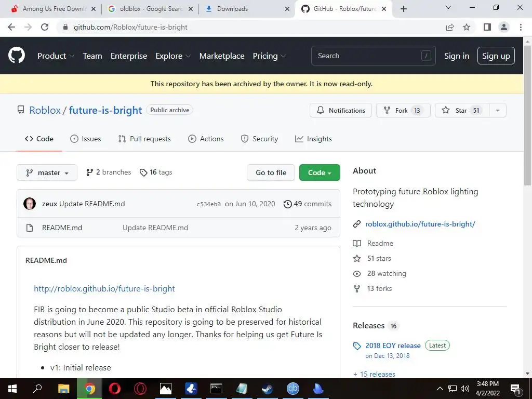The image size is (532, 399).
Task: Click the Go to file button
Action: (271, 172)
